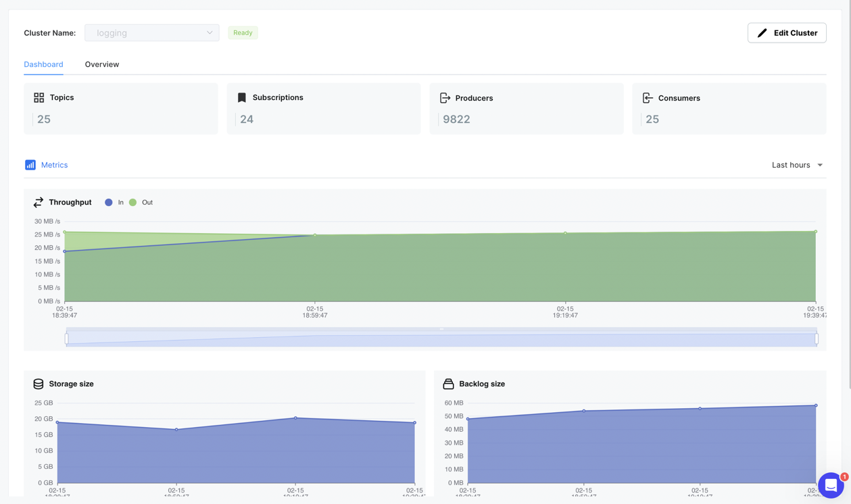
Task: Click the Topics grid icon
Action: point(39,97)
